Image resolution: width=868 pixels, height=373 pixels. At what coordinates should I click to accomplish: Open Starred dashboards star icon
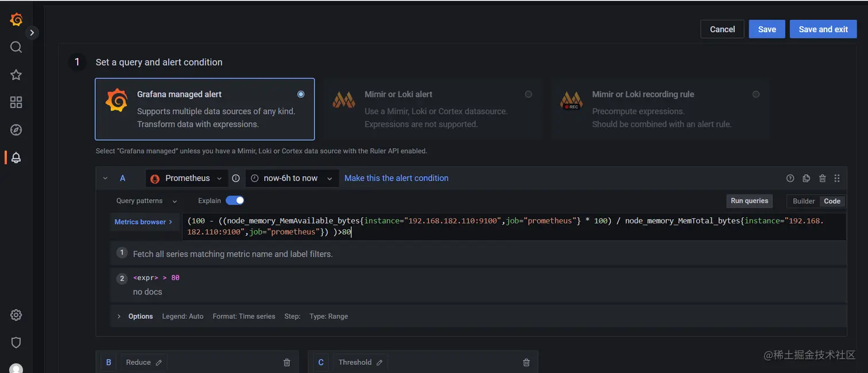tap(16, 75)
